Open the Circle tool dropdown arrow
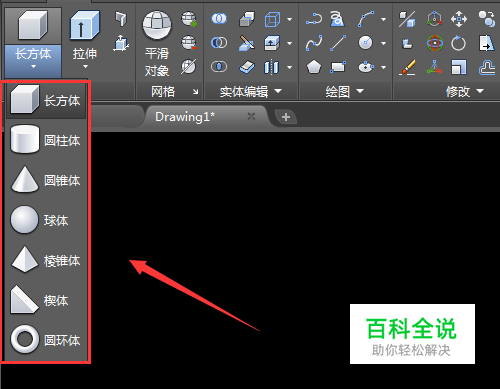 (383, 43)
